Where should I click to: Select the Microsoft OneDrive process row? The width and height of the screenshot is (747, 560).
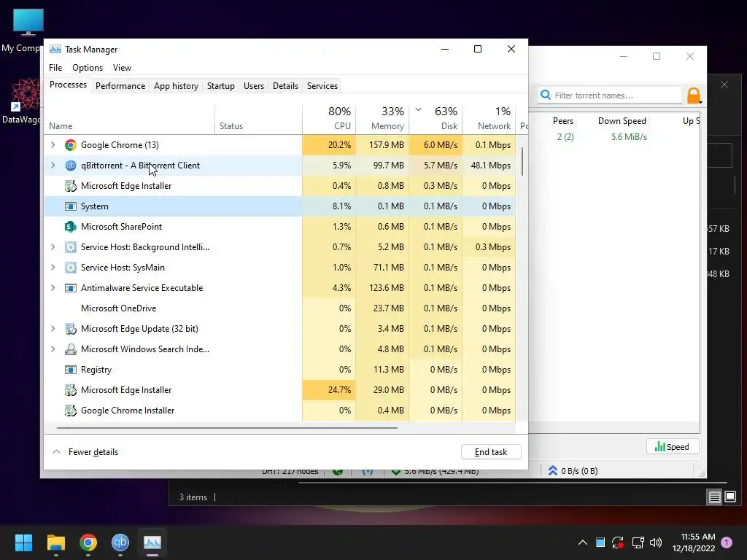(x=279, y=308)
